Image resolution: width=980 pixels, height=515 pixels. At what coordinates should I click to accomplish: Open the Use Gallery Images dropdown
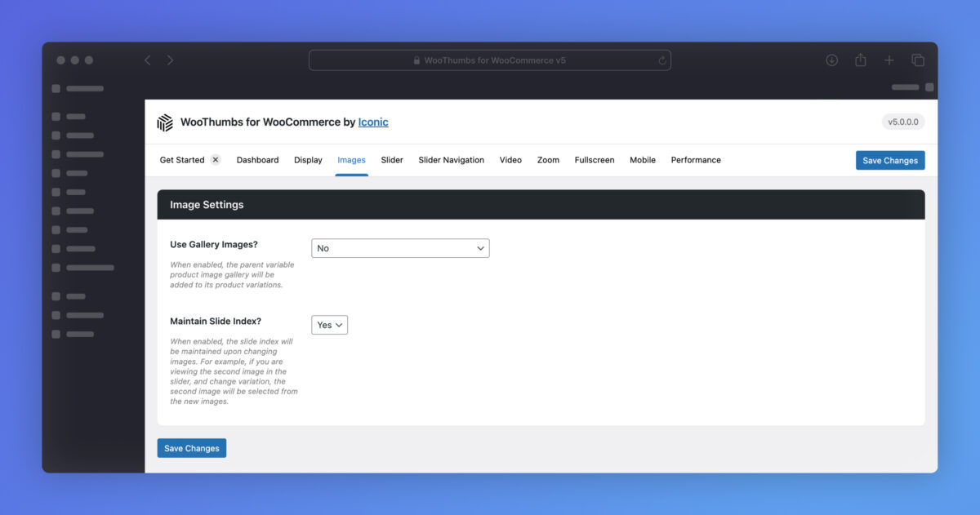click(400, 248)
